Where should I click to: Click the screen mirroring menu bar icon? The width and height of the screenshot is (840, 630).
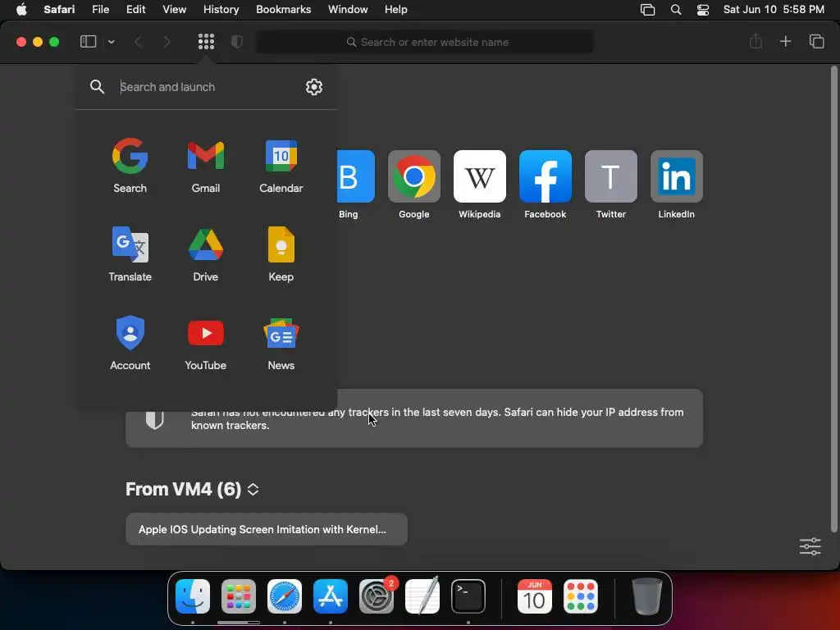pos(648,10)
